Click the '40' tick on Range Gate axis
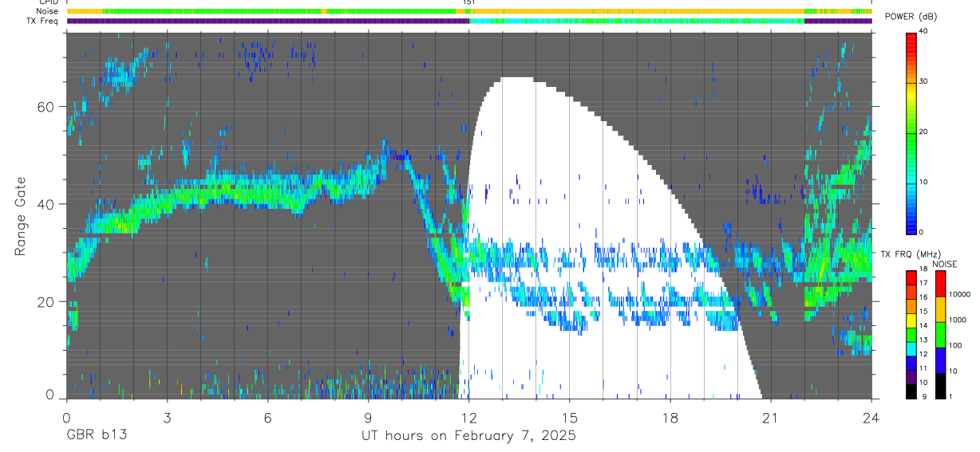Image resolution: width=980 pixels, height=452 pixels. [45, 204]
